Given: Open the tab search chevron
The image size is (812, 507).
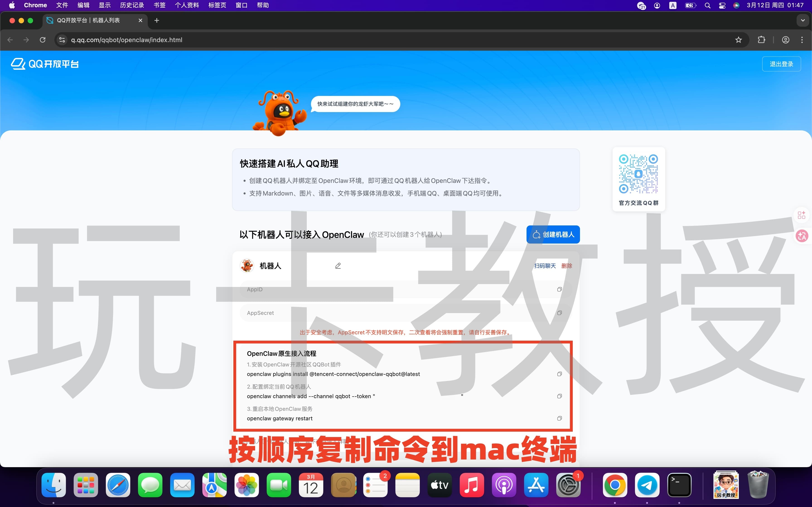Looking at the screenshot, I should pos(803,20).
